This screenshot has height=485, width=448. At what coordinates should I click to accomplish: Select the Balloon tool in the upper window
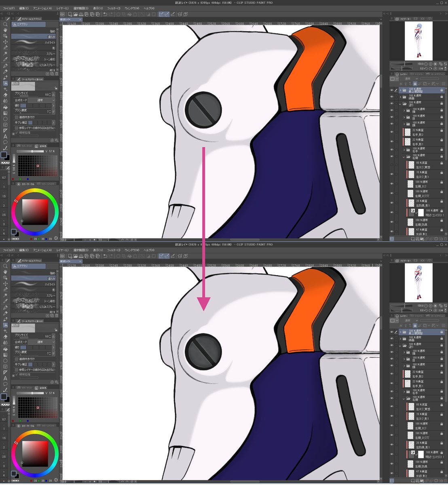click(5, 142)
